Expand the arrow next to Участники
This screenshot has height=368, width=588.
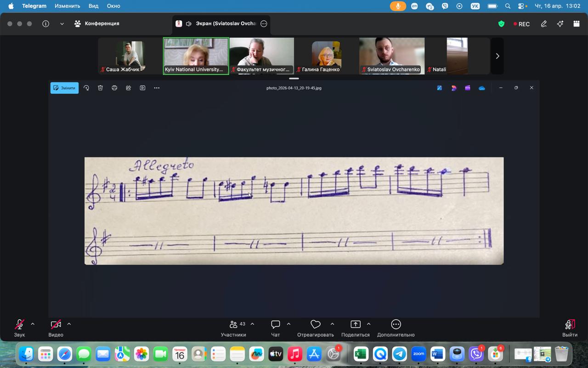(252, 324)
